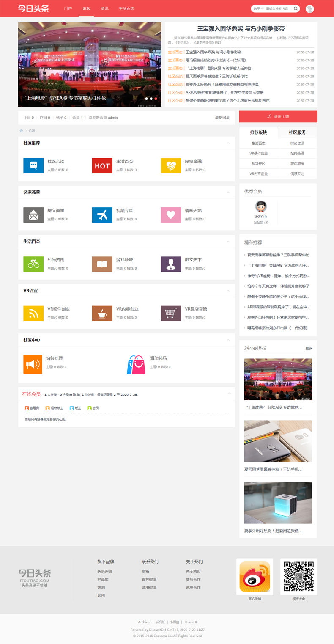Select the second carousel dot
334x644 pixels.
coord(151,99)
